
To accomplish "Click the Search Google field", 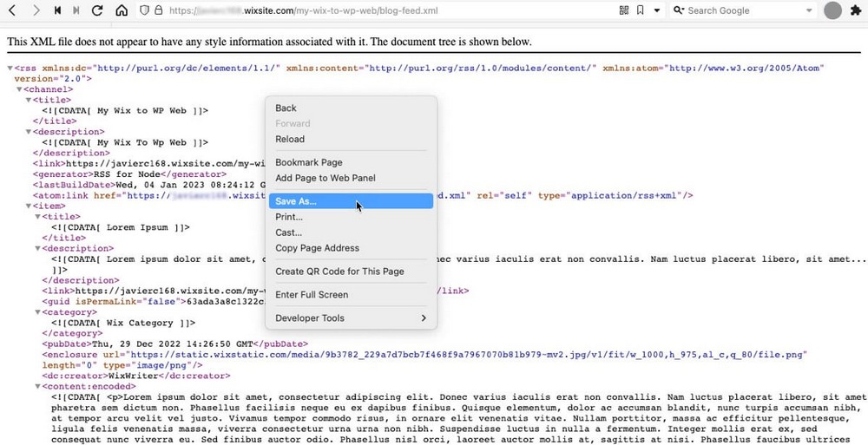I will pyautogui.click(x=745, y=10).
